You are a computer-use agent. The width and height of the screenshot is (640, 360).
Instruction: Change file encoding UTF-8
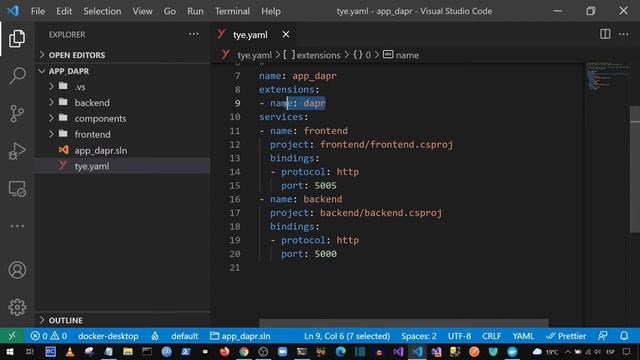[459, 336]
